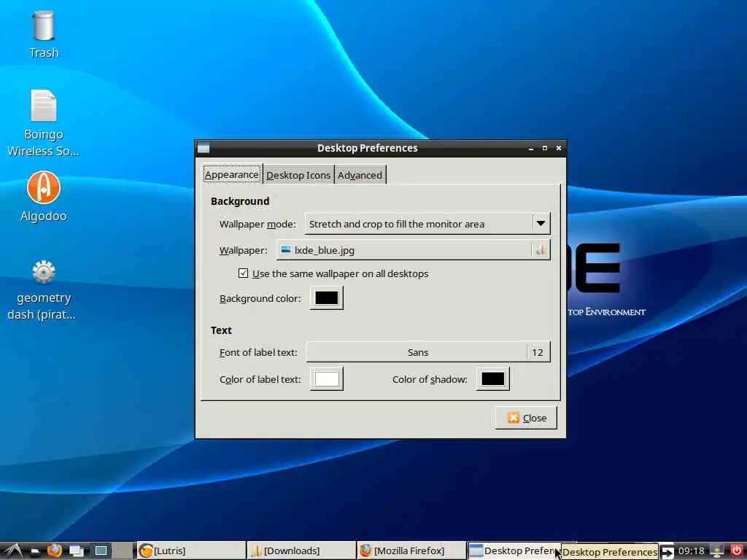Restore the Lutris taskbar window

191,551
